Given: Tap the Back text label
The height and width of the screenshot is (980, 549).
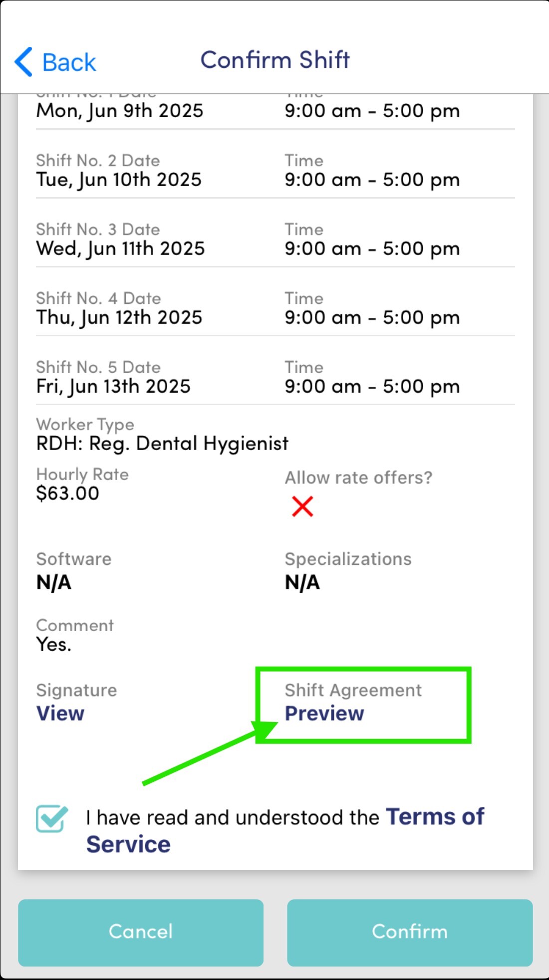Looking at the screenshot, I should [69, 63].
